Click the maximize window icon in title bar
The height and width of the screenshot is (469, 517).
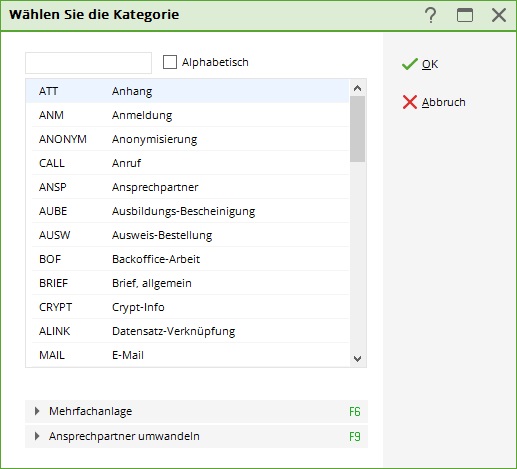[x=465, y=15]
